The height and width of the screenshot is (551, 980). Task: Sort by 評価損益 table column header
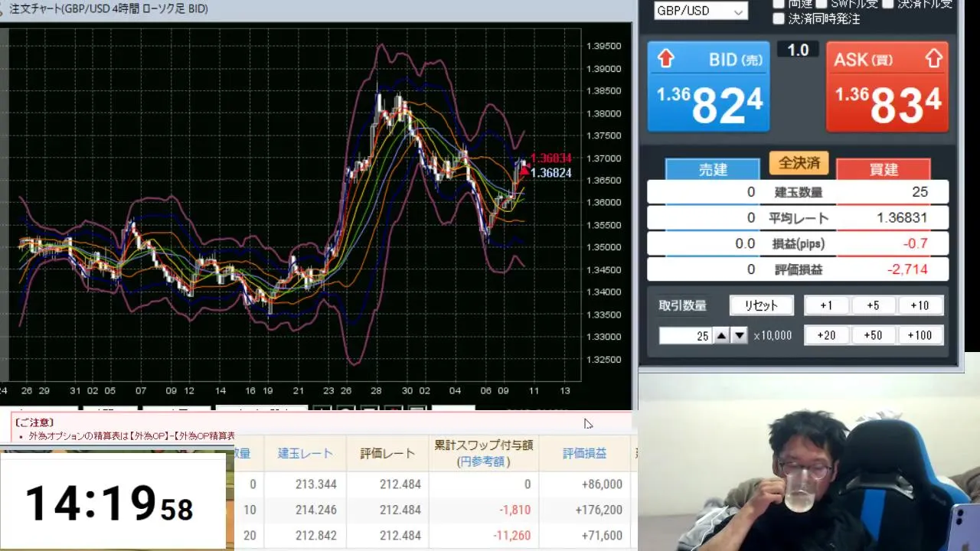pos(585,454)
